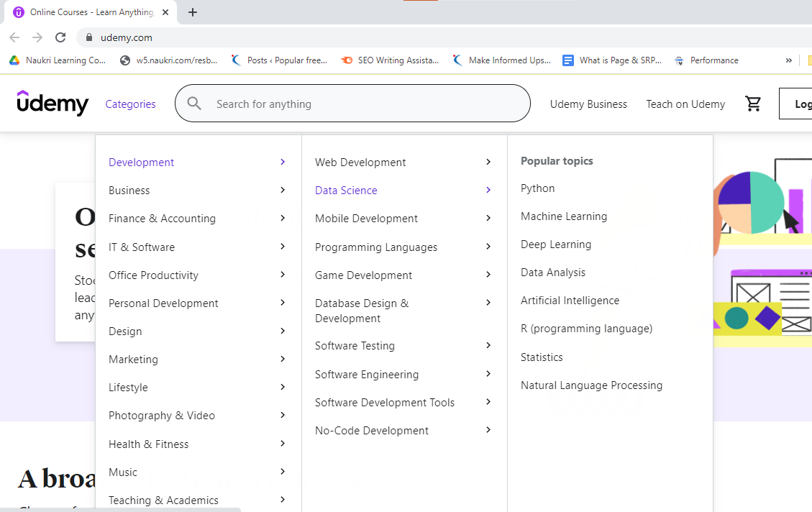Show more bookmarks with the double-chevron

789,60
